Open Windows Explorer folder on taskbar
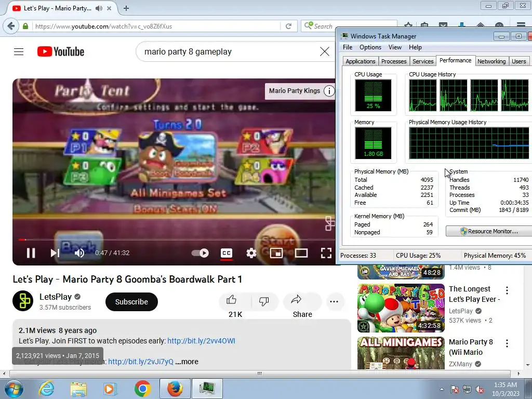Viewport: 532px width, 399px height. click(78, 389)
